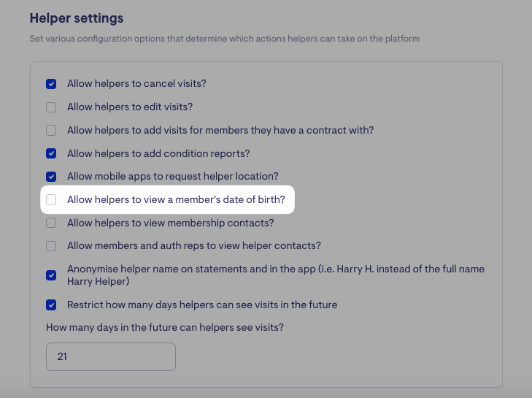The width and height of the screenshot is (532, 398).
Task: Click the 'Allow helpers to edit visits?' label text
Action: (130, 107)
